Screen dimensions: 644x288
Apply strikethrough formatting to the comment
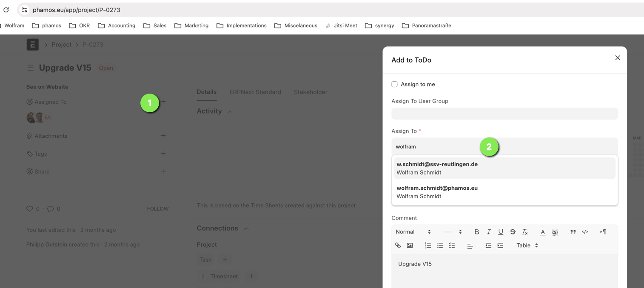point(513,232)
